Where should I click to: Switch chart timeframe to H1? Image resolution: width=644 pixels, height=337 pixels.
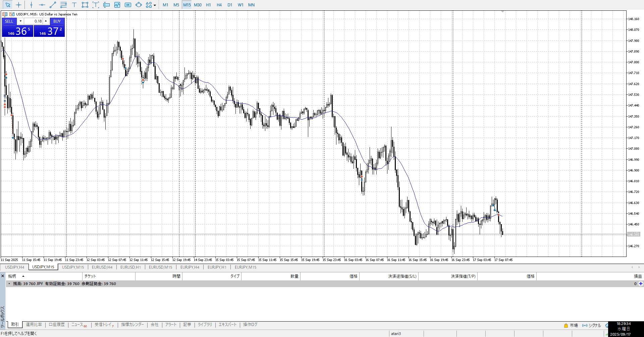click(208, 5)
